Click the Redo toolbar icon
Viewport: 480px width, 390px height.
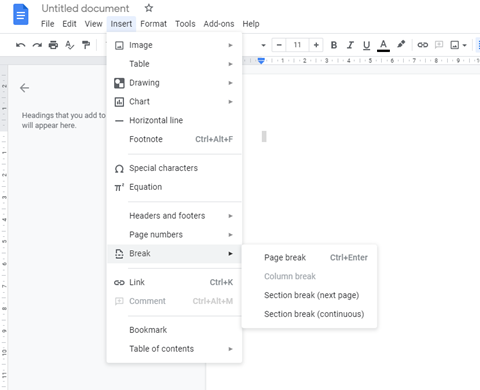click(37, 45)
